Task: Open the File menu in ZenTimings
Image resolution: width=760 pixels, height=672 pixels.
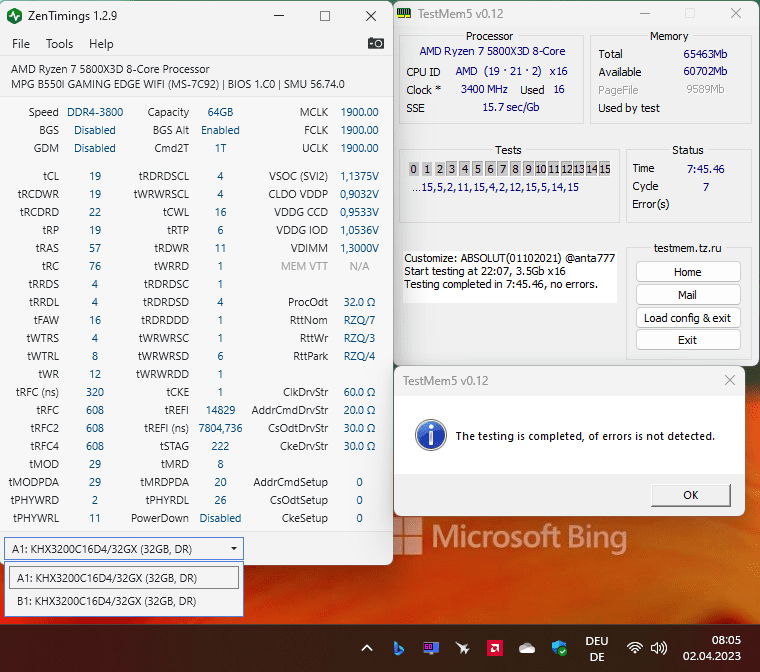Action: (x=21, y=44)
